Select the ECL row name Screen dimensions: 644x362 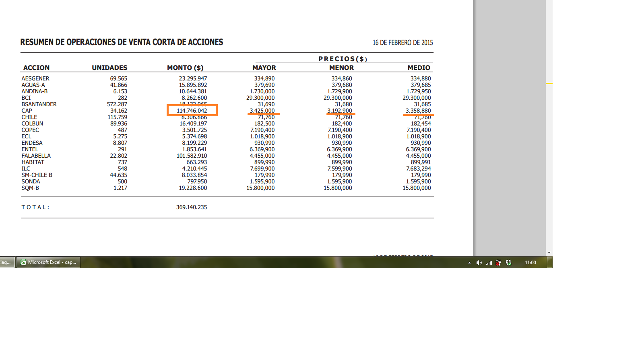point(26,136)
